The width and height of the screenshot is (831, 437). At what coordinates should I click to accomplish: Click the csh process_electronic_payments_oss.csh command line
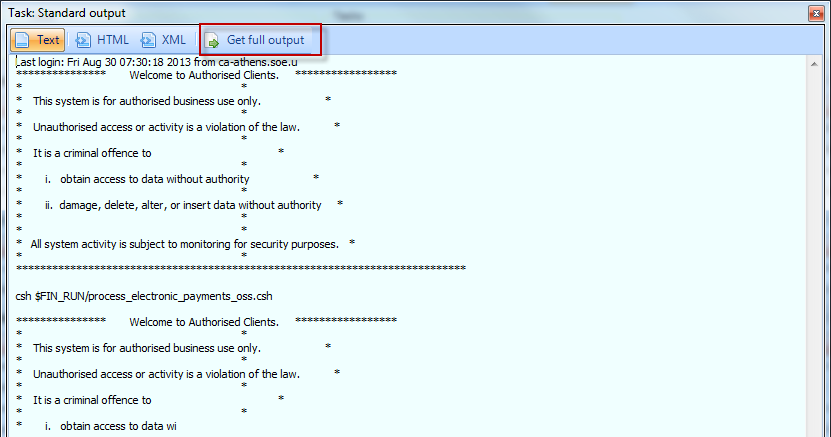145,296
